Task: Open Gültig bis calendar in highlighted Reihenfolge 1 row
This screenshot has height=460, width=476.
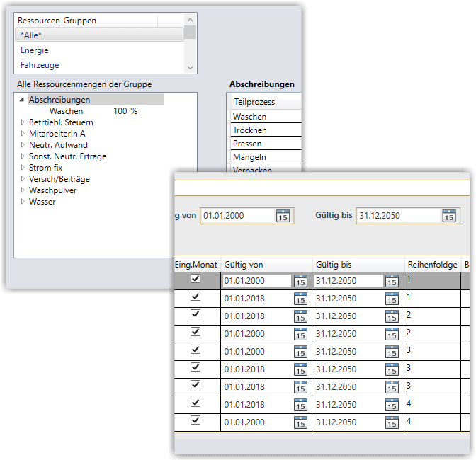Action: [392, 281]
